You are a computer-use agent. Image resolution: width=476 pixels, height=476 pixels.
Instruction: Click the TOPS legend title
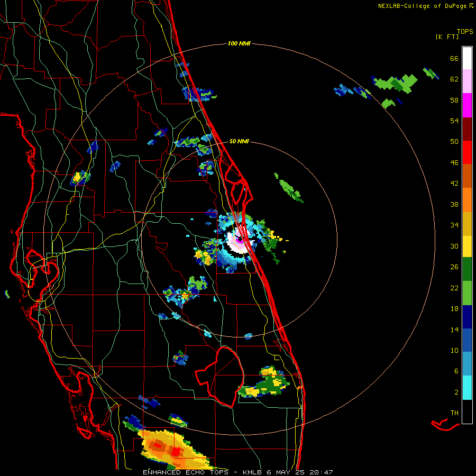coord(465,31)
